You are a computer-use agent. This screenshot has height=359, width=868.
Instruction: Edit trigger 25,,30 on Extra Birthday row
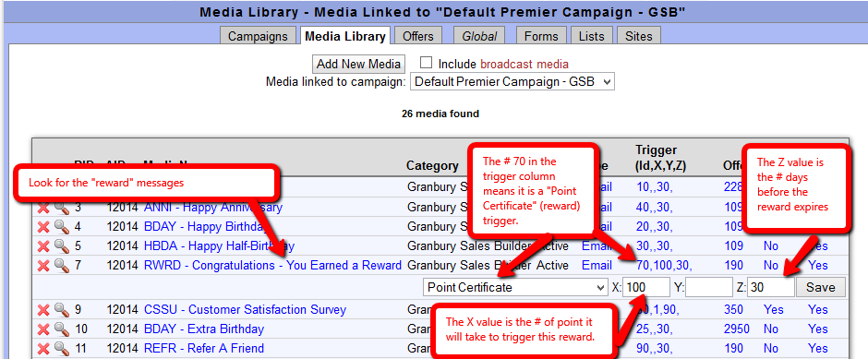point(655,329)
